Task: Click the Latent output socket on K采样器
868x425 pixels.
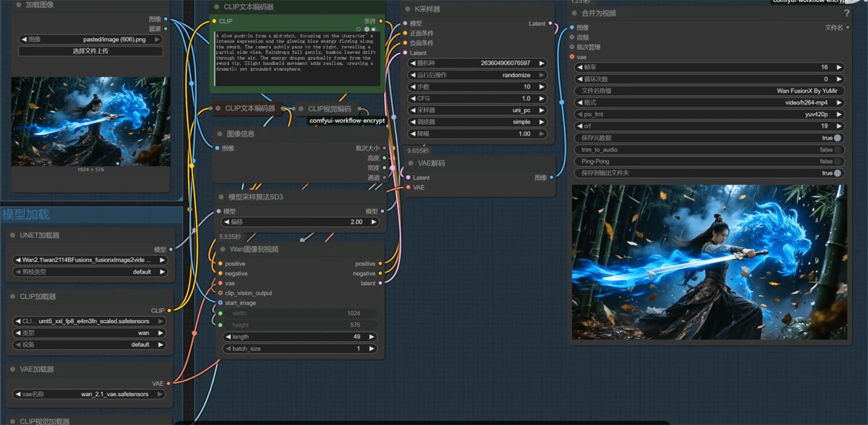Action: click(550, 24)
